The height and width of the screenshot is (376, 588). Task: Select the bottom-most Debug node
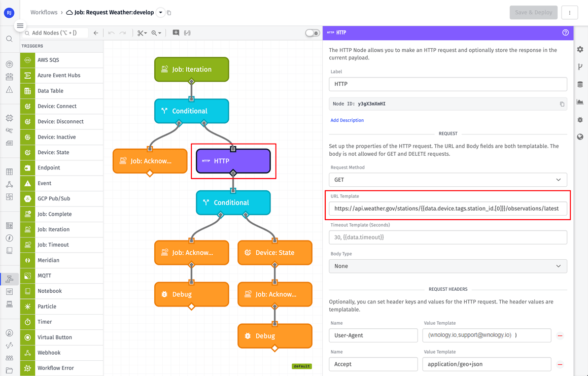point(275,336)
